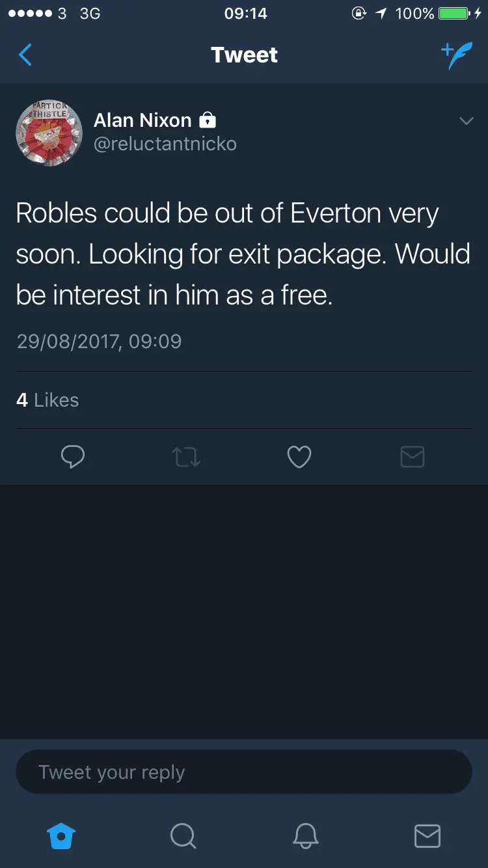Open the Search tab
Image resolution: width=488 pixels, height=868 pixels.
[183, 835]
